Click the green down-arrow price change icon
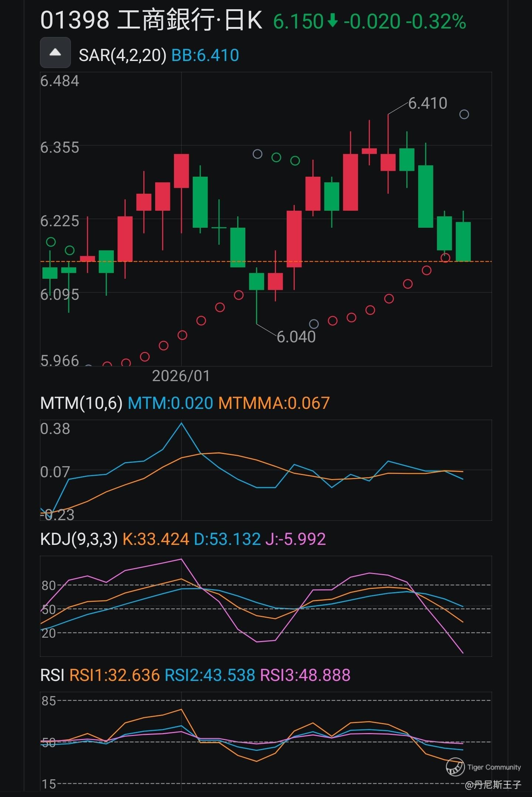The height and width of the screenshot is (797, 532). [332, 21]
